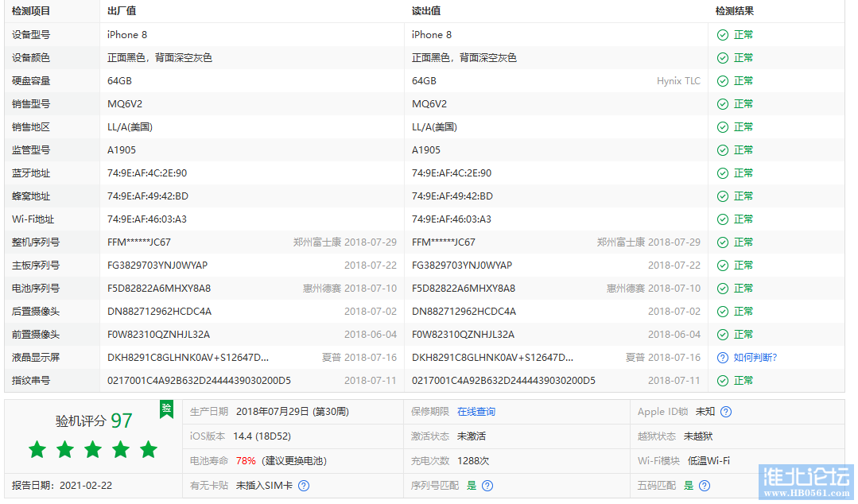This screenshot has width=858, height=504.
Task: Click the 出厂值 column header
Action: (x=122, y=11)
